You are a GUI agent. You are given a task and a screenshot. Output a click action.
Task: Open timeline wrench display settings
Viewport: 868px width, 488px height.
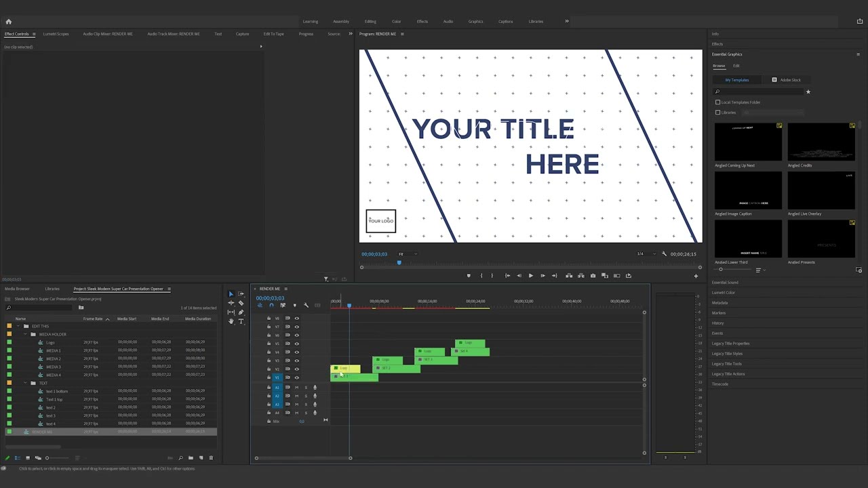pyautogui.click(x=306, y=305)
